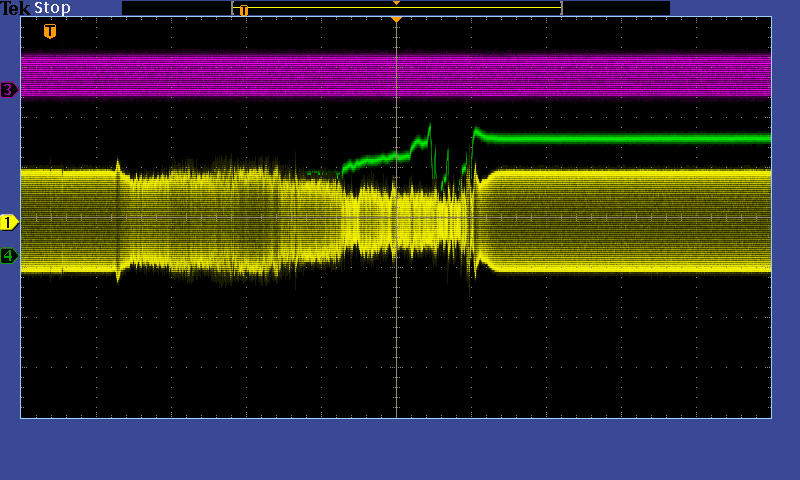
Task: Click the small orange triangle above the record bar
Action: tap(396, 3)
